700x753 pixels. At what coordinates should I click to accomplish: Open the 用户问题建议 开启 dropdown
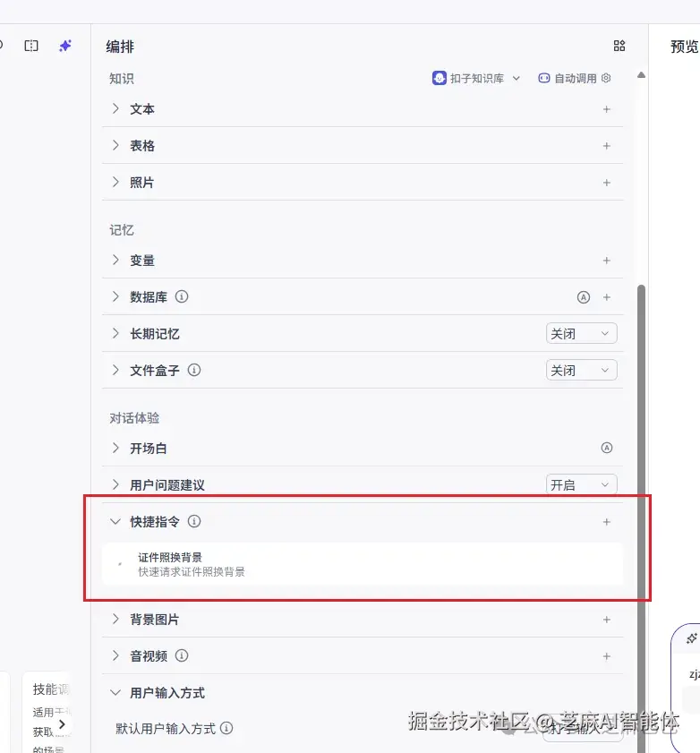click(x=582, y=484)
